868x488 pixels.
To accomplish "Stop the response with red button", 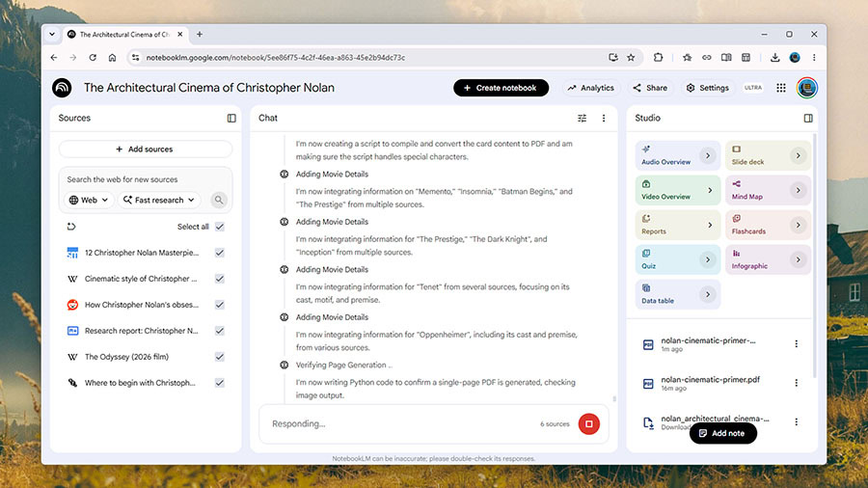I will (x=589, y=423).
